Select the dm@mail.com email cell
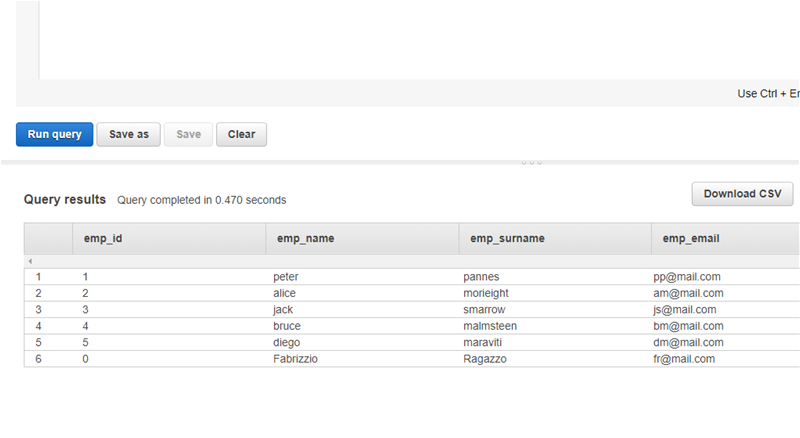Image resolution: width=800 pixels, height=438 pixels. (x=688, y=342)
